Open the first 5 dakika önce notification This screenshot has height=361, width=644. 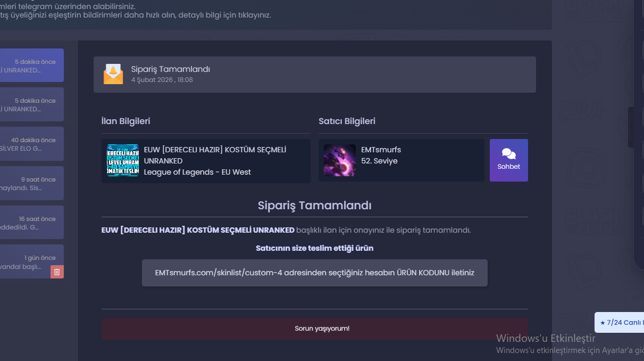[32, 65]
